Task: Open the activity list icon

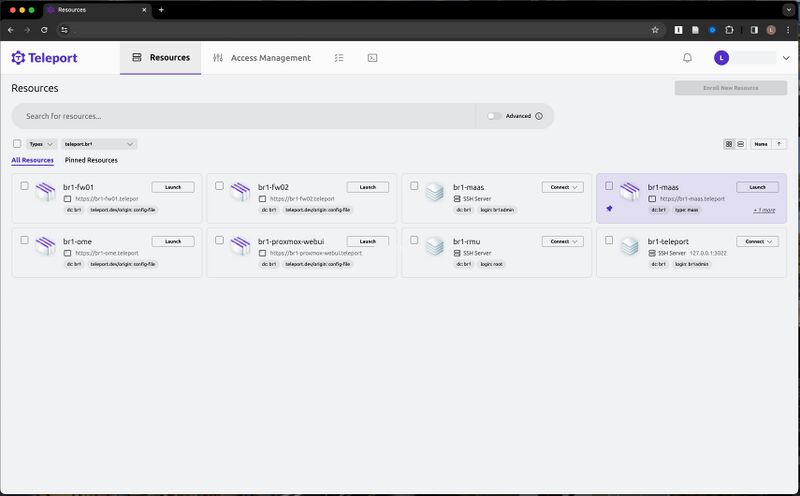Action: [x=339, y=58]
